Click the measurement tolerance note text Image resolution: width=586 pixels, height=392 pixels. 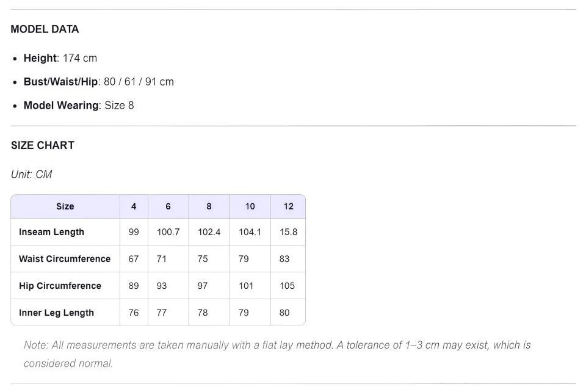click(x=277, y=354)
